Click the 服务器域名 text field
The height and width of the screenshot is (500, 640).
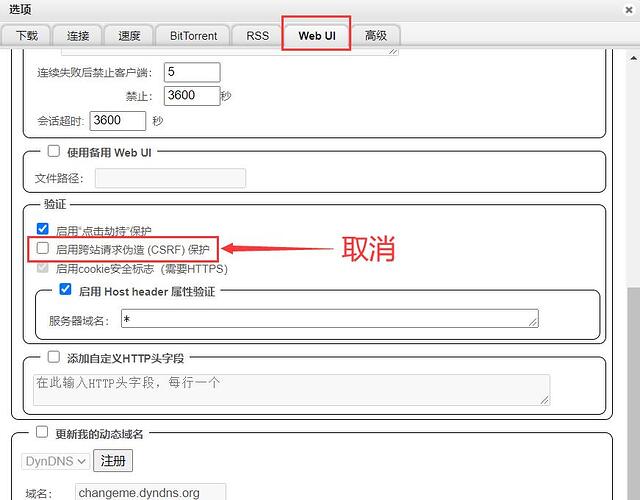coord(329,318)
